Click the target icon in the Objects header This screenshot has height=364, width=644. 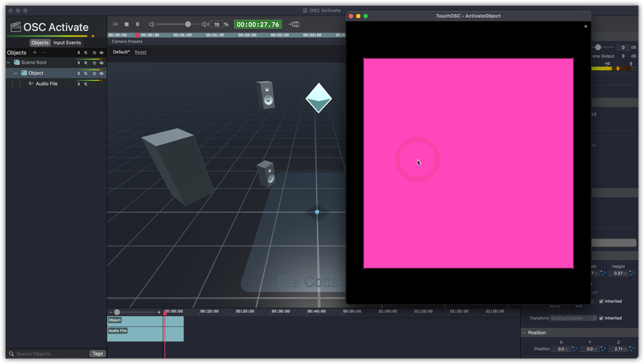tap(94, 53)
